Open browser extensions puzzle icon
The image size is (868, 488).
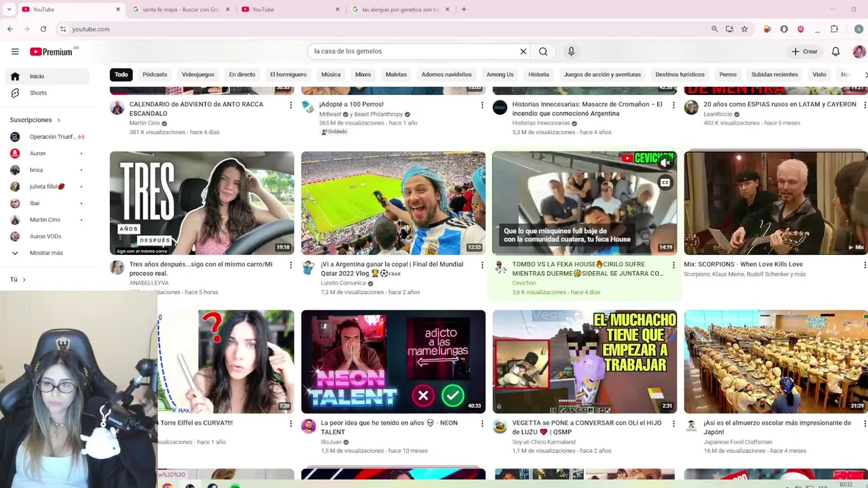click(834, 29)
